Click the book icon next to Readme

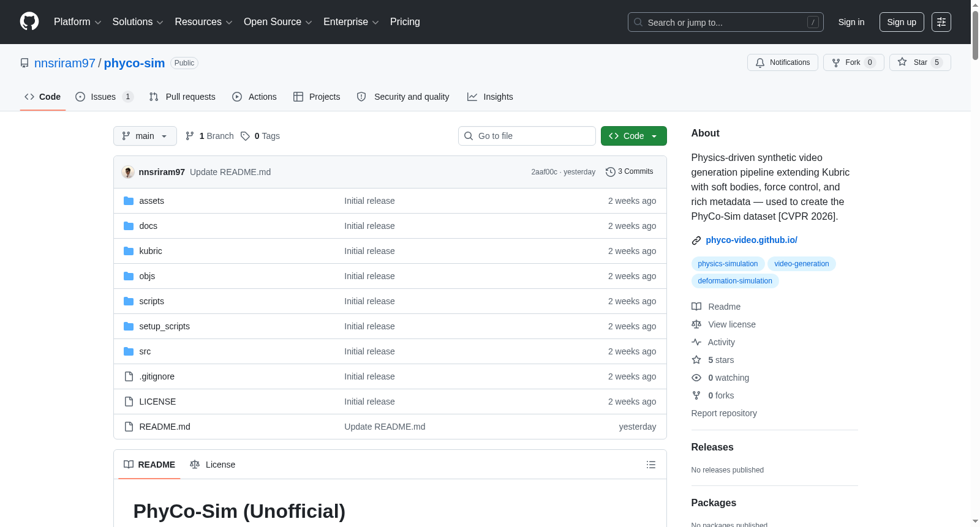pos(696,307)
